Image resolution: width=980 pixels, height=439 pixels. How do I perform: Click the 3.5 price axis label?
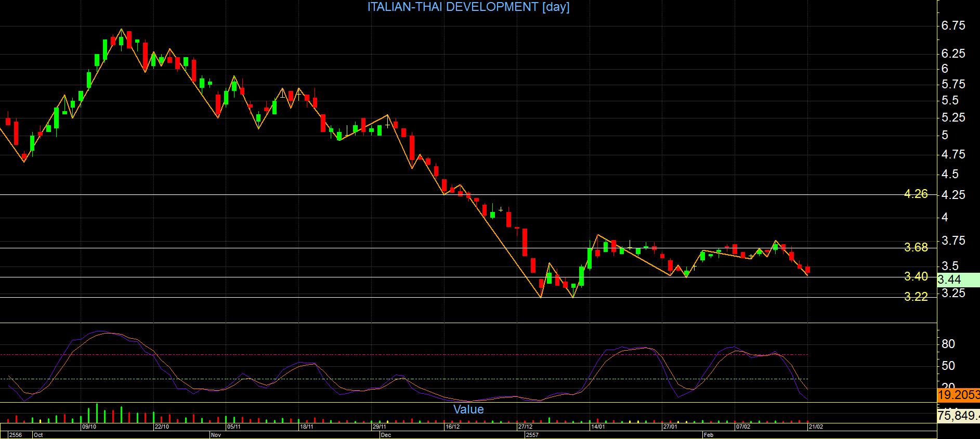(x=949, y=266)
